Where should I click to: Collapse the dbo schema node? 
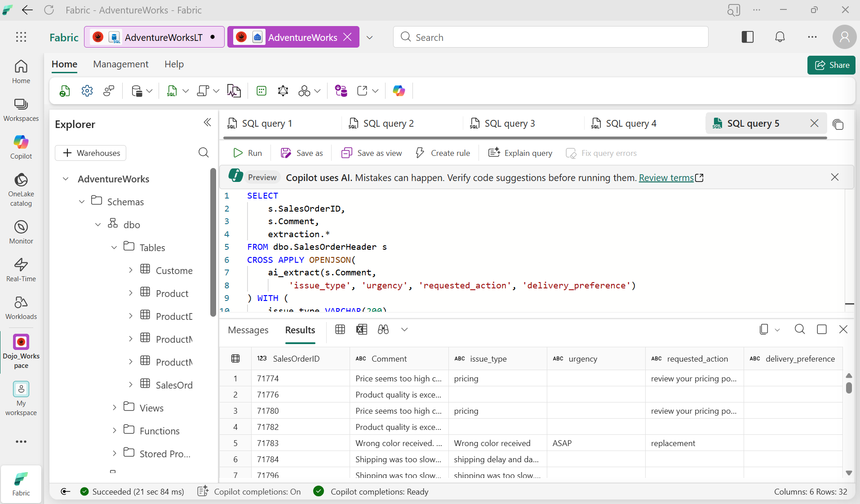98,224
